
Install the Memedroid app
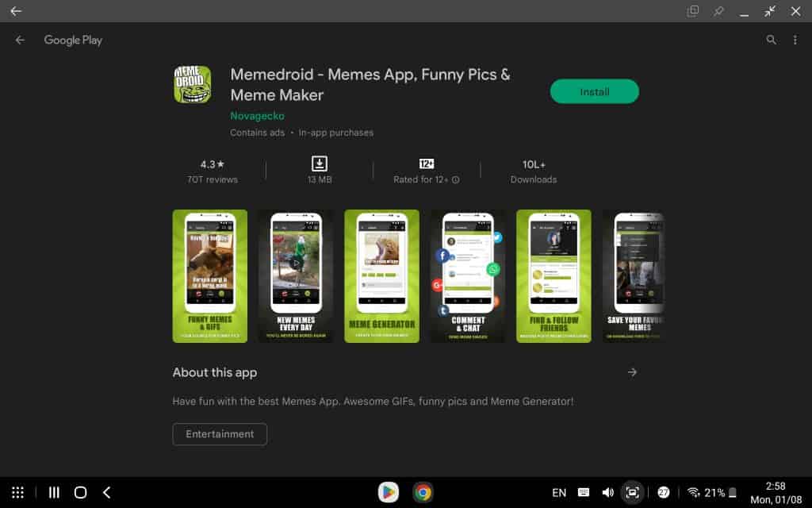[594, 91]
